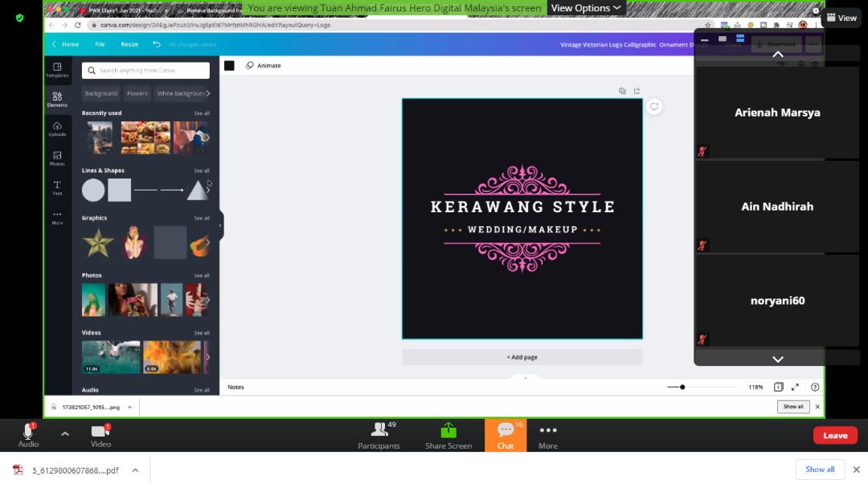This screenshot has width=868, height=488.
Task: Open the Zoom Participants panel
Action: 378,434
